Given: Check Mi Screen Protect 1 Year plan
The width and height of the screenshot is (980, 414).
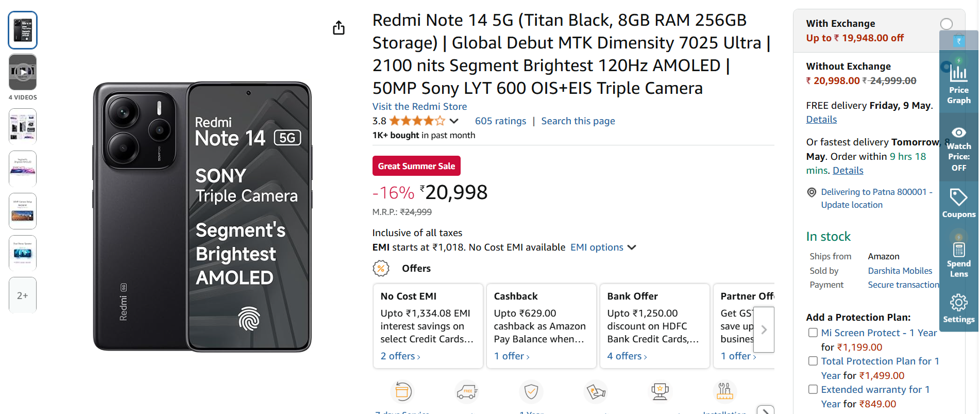Looking at the screenshot, I should [813, 333].
